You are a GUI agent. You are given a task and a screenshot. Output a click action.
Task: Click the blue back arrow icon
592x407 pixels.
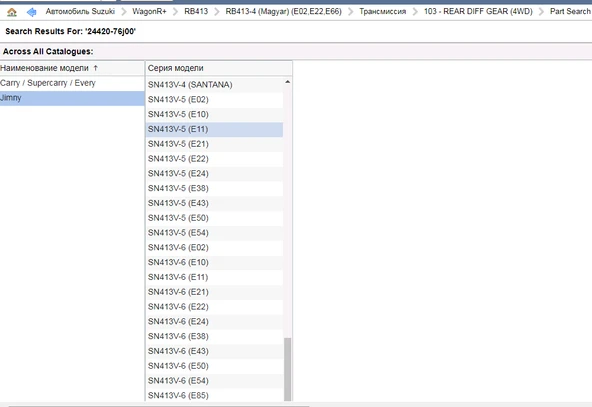(32, 12)
